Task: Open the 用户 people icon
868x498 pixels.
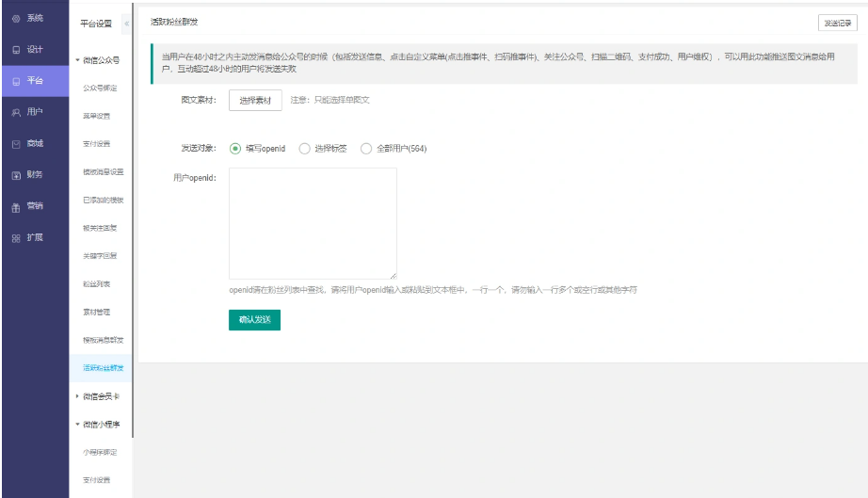Action: tap(15, 112)
